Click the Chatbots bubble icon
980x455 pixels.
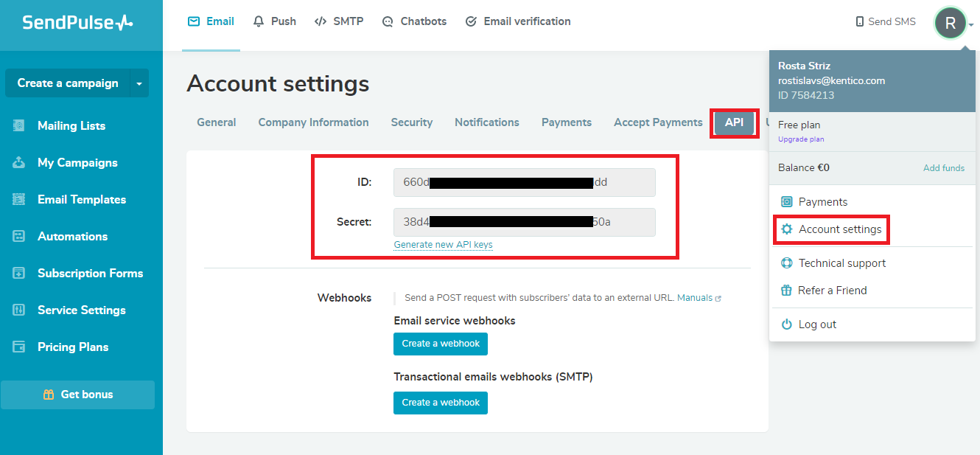coord(388,22)
